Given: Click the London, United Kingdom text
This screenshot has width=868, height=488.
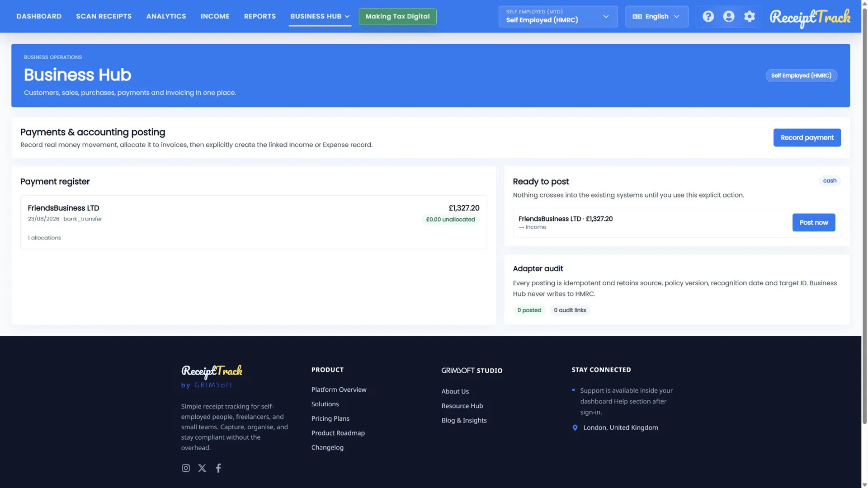Looking at the screenshot, I should [620, 427].
